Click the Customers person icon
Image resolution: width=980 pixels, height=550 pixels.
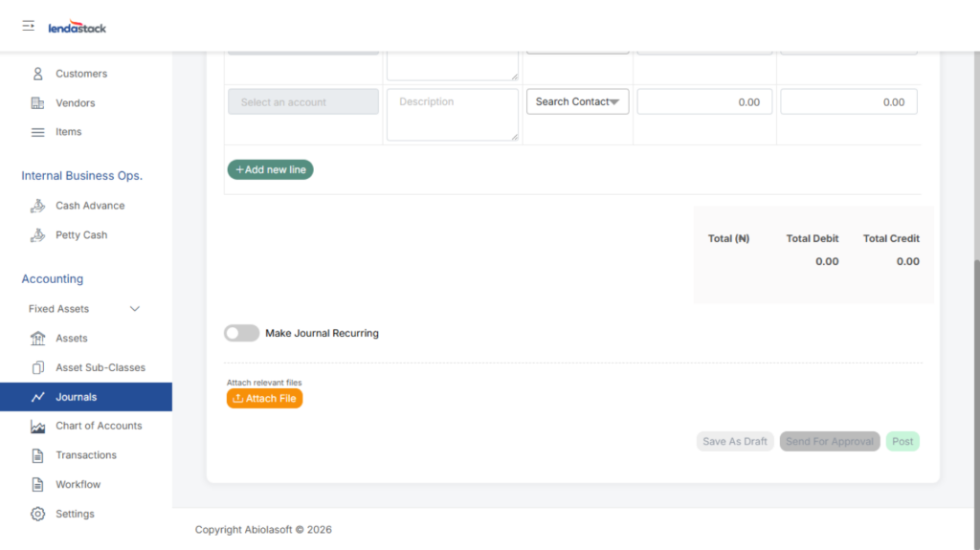(x=38, y=74)
